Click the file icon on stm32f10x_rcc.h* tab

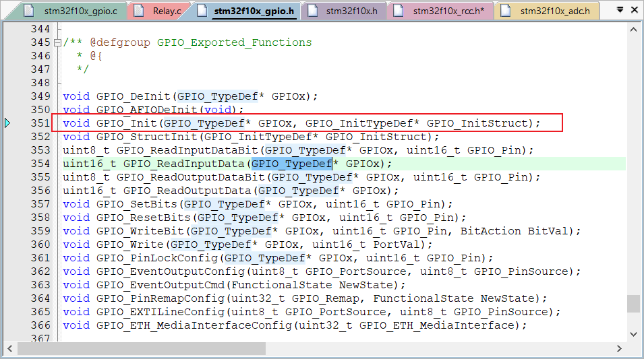tap(398, 11)
